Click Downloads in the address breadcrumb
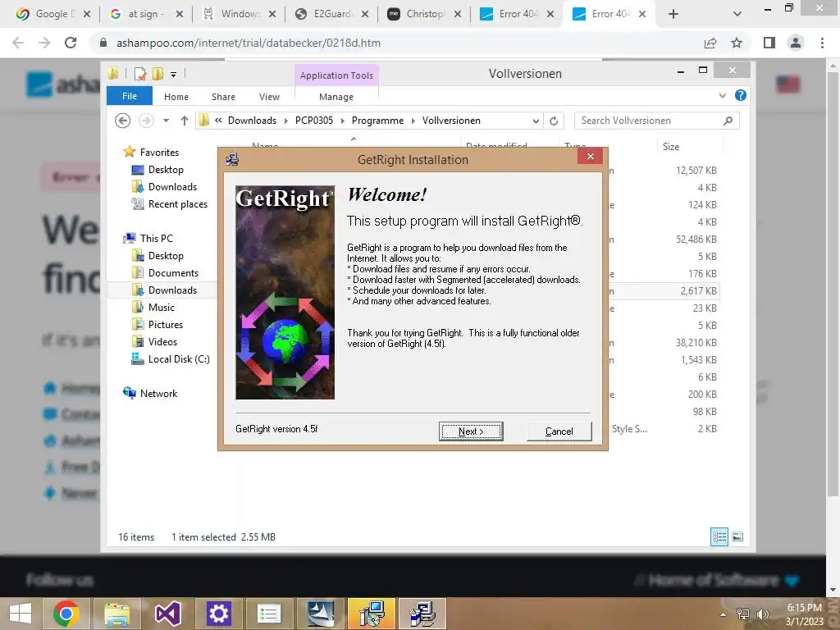 (252, 121)
